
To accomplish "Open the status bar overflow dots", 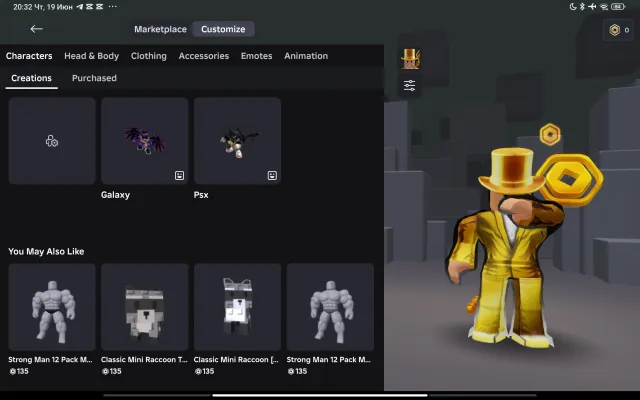I will pyautogui.click(x=113, y=7).
